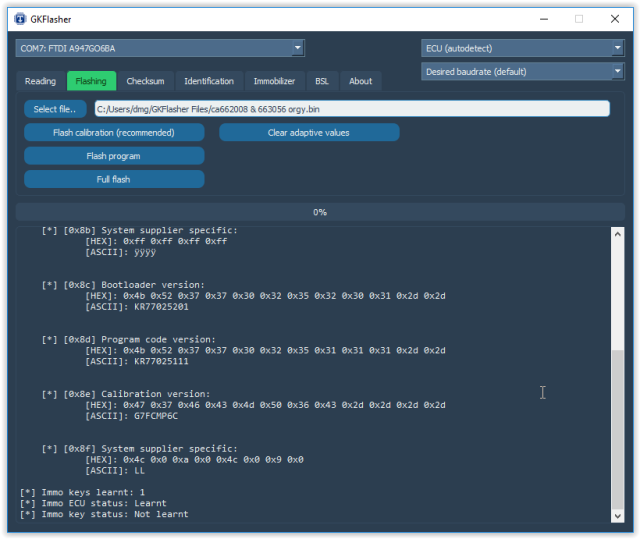Open the About tab

360,81
